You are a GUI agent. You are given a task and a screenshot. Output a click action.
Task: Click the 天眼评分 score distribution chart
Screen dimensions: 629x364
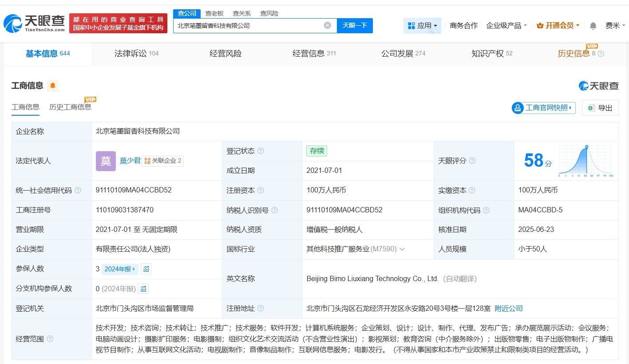(x=585, y=160)
